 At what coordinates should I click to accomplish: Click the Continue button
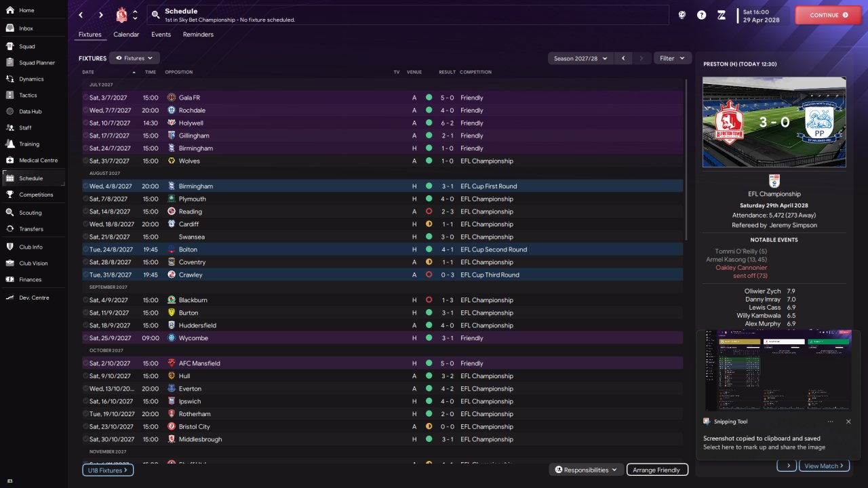click(828, 15)
